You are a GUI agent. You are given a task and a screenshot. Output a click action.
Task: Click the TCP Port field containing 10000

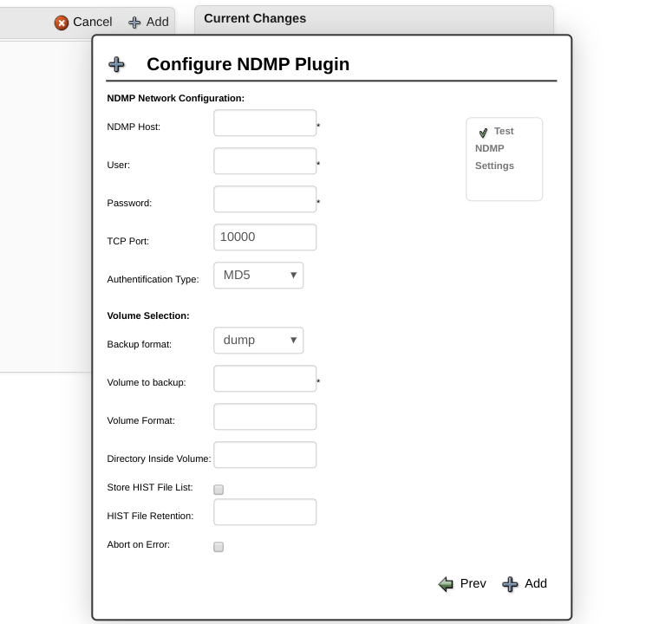coord(264,237)
